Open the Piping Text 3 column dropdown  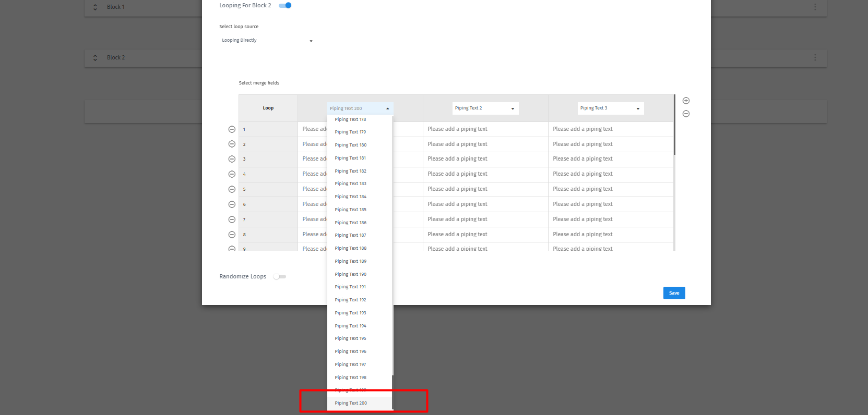[611, 108]
